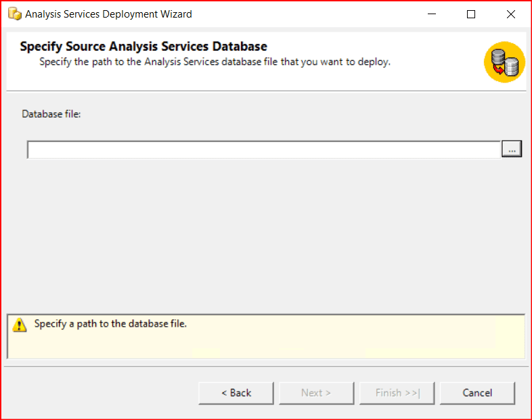Click the yellow database icon in header
532x420 pixels.
point(504,62)
